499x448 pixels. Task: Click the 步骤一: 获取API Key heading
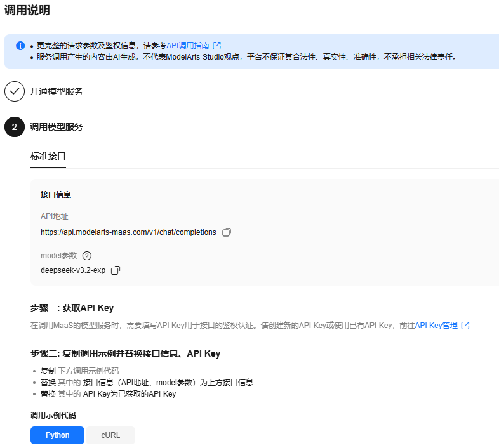pos(72,308)
